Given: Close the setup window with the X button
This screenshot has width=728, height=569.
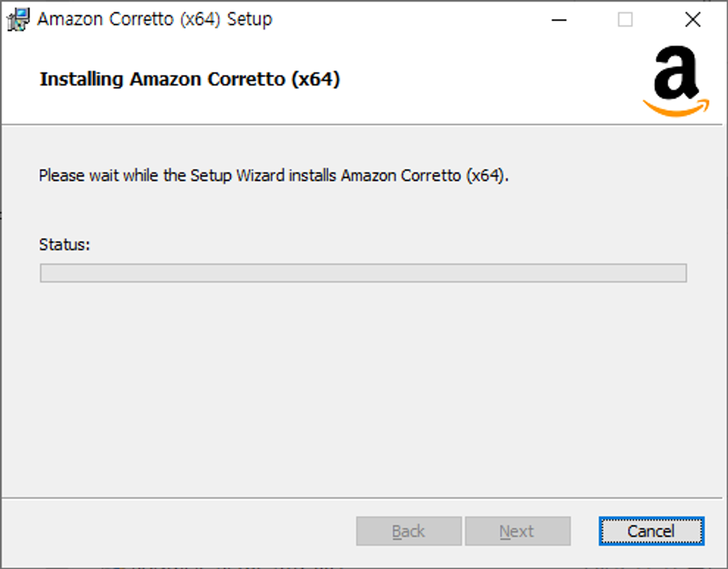Looking at the screenshot, I should [692, 20].
